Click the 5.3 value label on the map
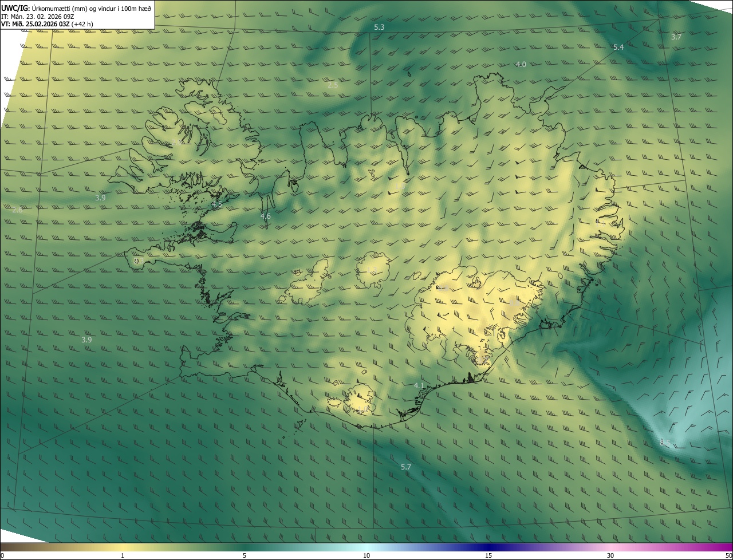 (379, 27)
